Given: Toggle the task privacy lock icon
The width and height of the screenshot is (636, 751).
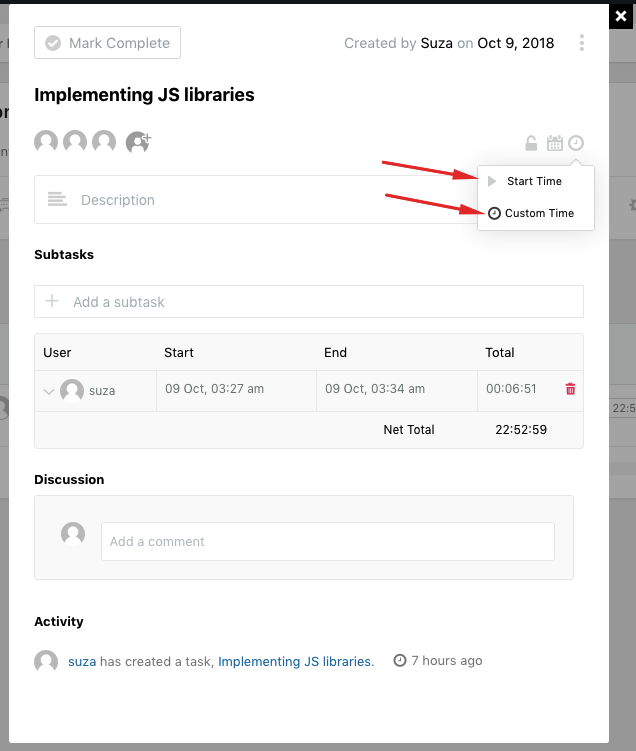Looking at the screenshot, I should tap(531, 143).
